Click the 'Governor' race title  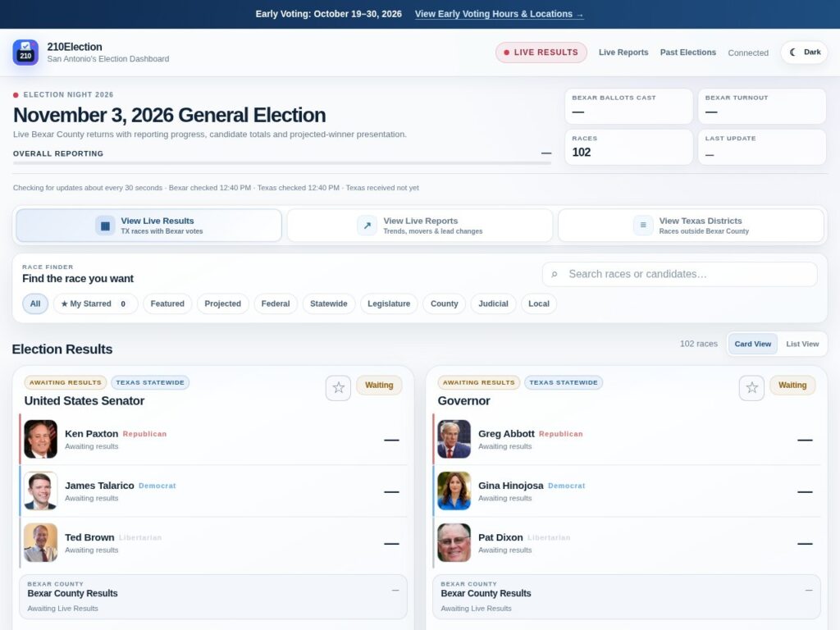(464, 401)
